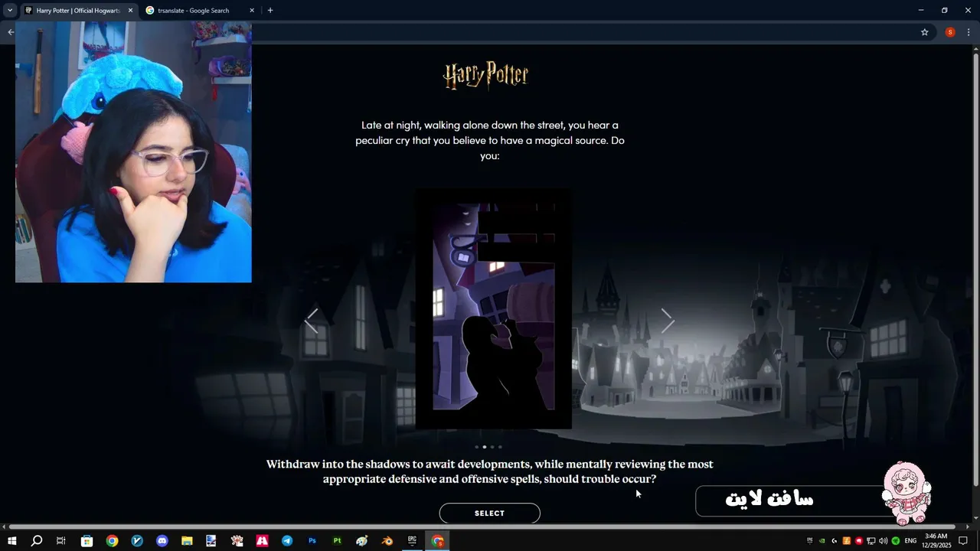Open the Windows Start menu
Screen dimensions: 980x551
pyautogui.click(x=11, y=541)
